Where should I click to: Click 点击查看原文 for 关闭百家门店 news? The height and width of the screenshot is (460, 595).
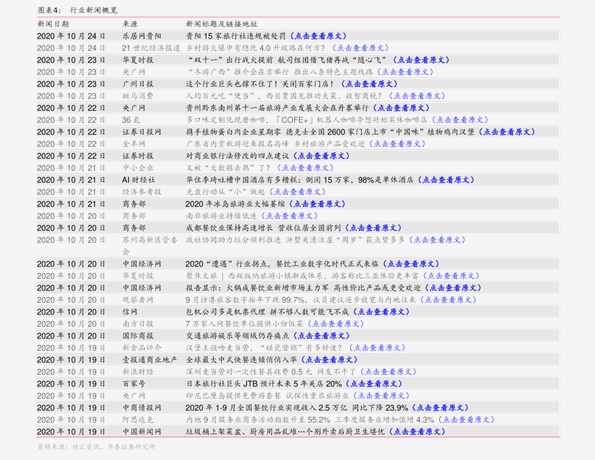pos(369,84)
